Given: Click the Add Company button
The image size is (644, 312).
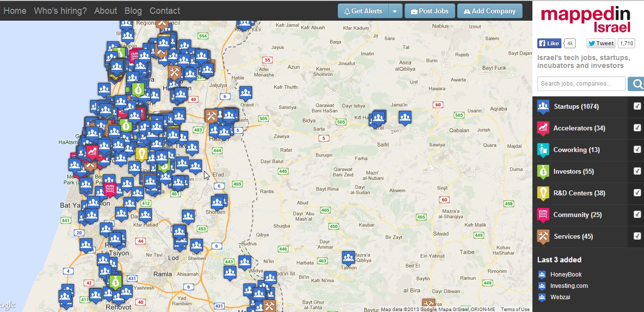Looking at the screenshot, I should [x=489, y=11].
